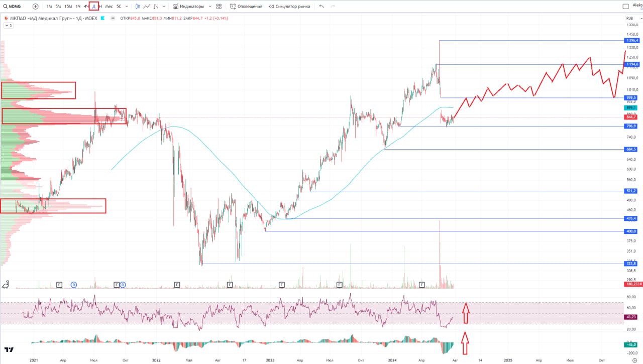Open the Aleks saved layout name
Image resolution: width=643 pixels, height=364 pixels.
(637, 5)
